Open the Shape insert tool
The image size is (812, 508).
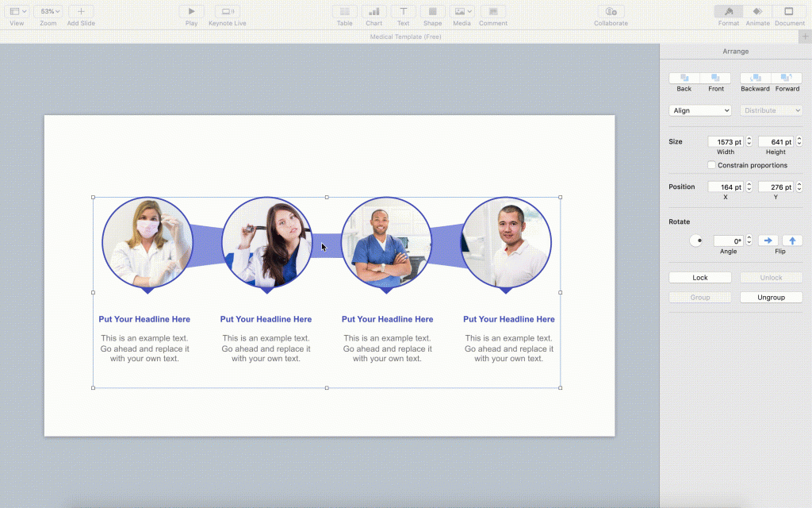coord(432,12)
